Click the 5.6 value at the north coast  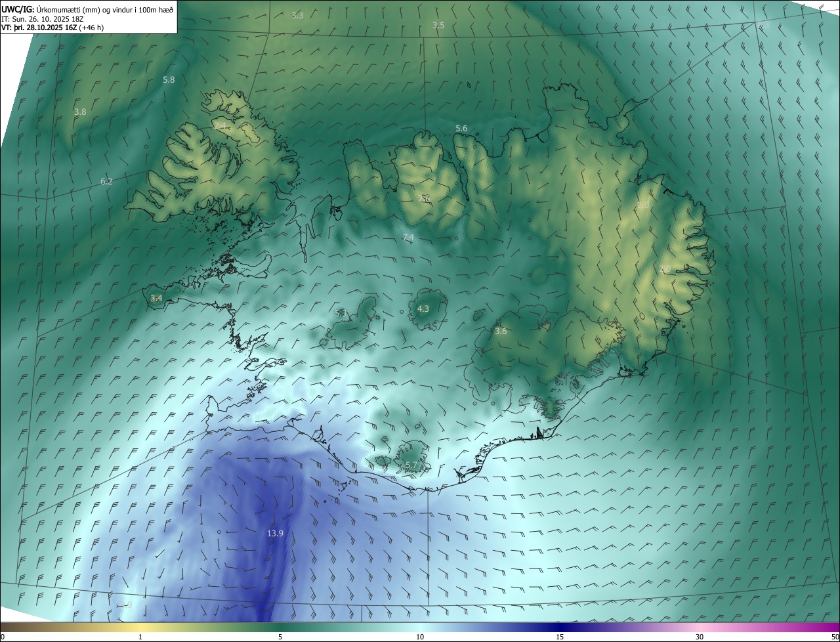(461, 129)
